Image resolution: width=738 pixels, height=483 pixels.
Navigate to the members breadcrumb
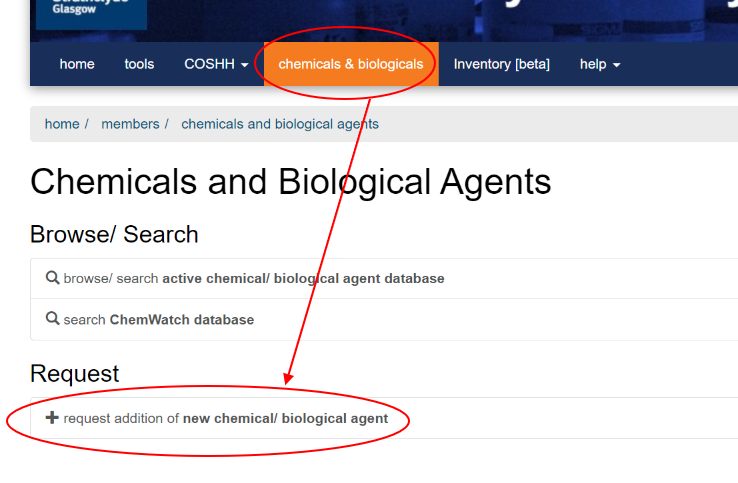pyautogui.click(x=130, y=124)
